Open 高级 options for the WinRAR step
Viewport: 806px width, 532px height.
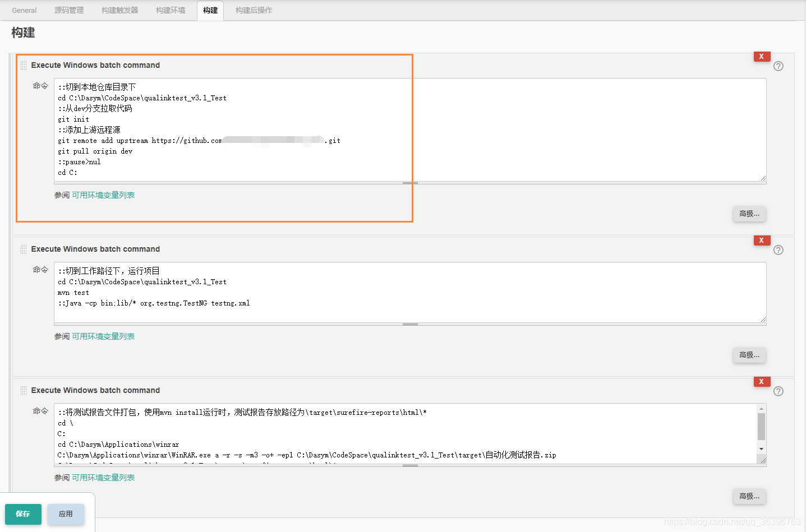click(x=749, y=496)
